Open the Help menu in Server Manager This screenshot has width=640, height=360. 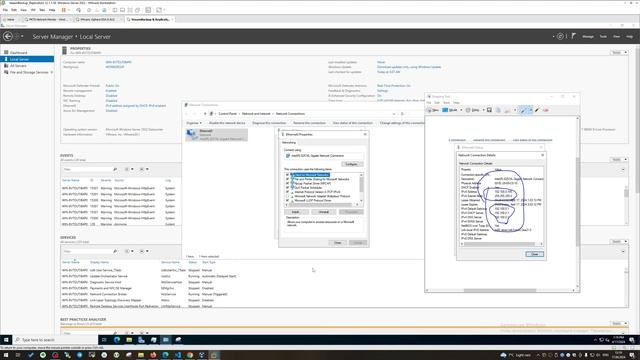pyautogui.click(x=629, y=36)
